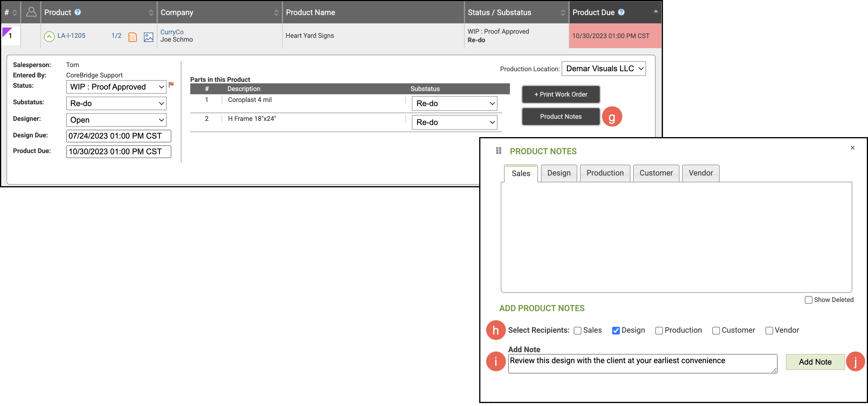Click the orange document notes icon

pos(132,37)
